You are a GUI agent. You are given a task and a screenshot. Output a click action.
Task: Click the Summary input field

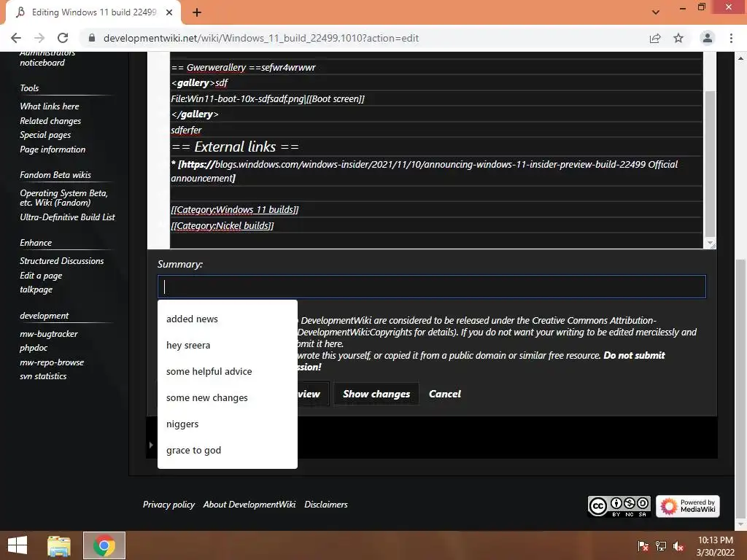click(x=432, y=287)
